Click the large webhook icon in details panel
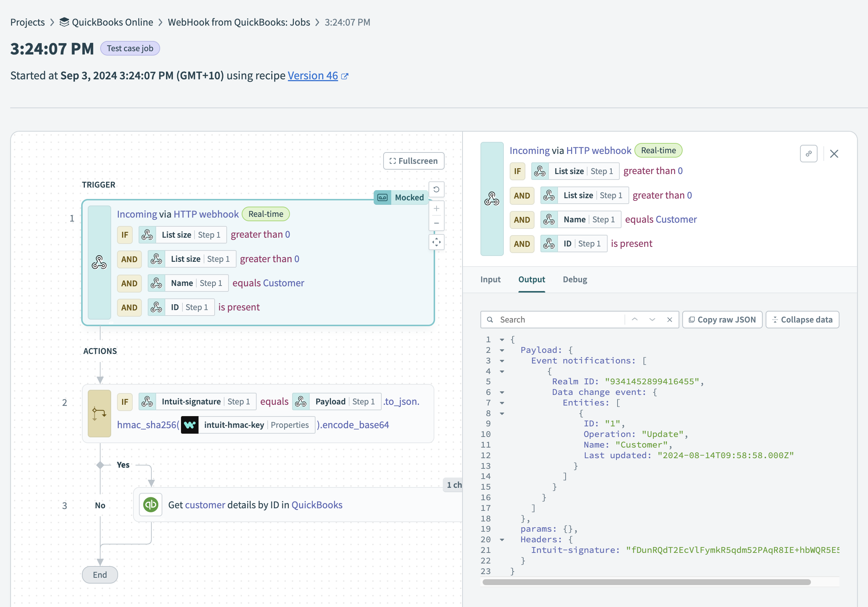The image size is (868, 607). click(492, 199)
